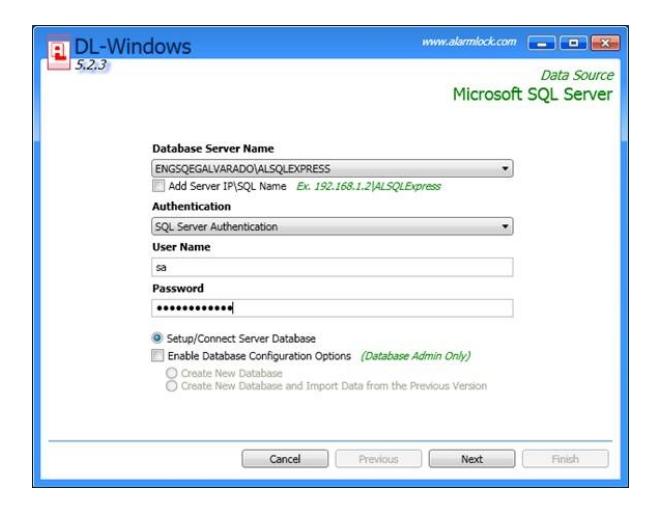Click the Next button
The height and width of the screenshot is (508, 656).
coord(472,459)
